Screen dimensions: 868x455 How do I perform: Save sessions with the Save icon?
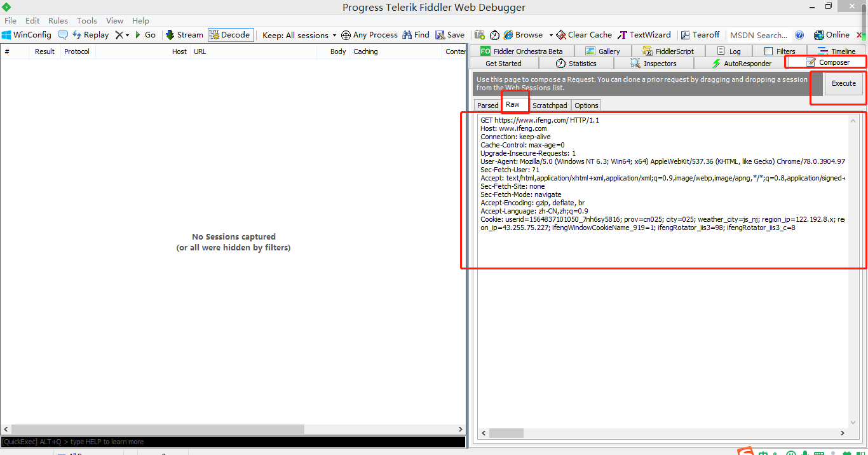click(450, 35)
